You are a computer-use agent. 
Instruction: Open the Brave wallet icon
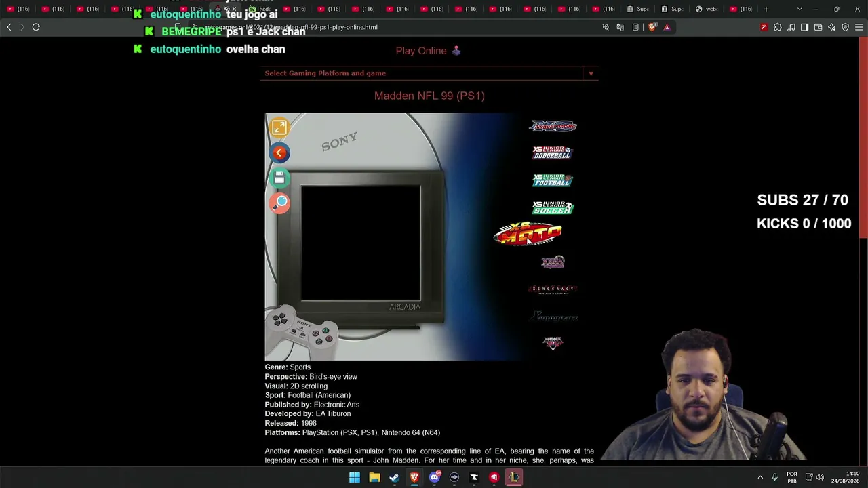[x=818, y=27]
